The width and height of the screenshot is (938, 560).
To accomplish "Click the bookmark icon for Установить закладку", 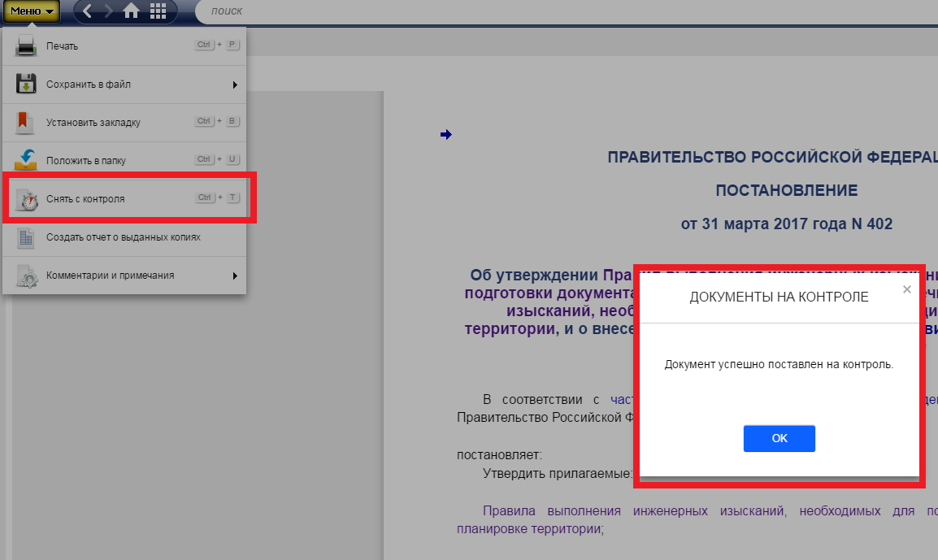I will 26,123.
